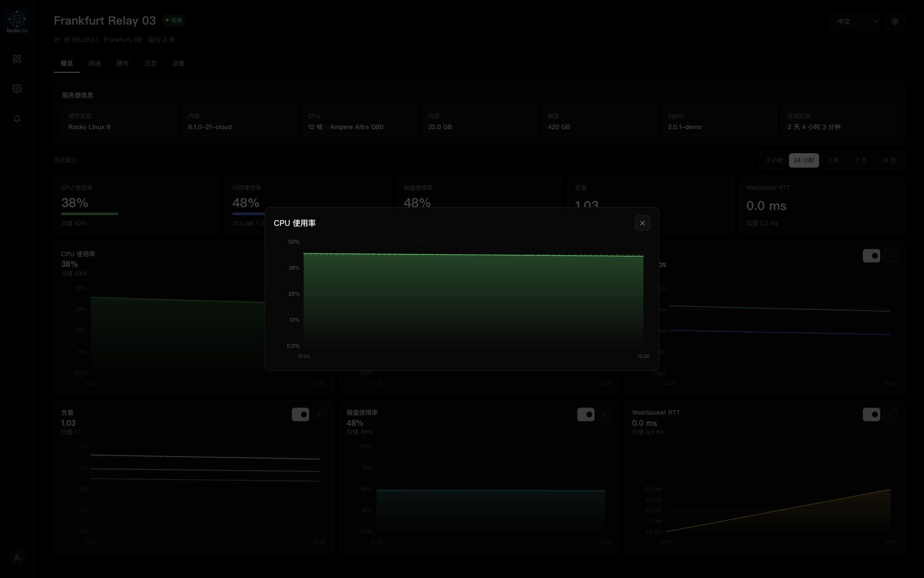
Task: Close the CPU 使用率 dialog
Action: [x=642, y=223]
